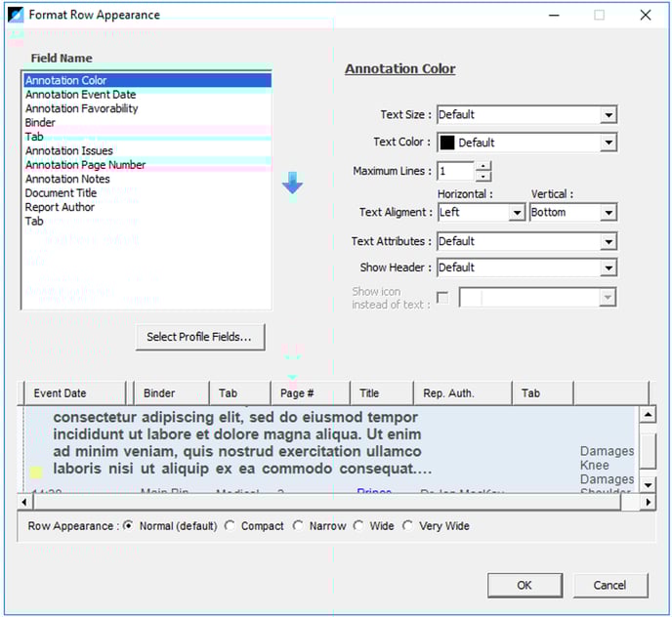The width and height of the screenshot is (672, 617).
Task: Select Document Title field
Action: 147,193
